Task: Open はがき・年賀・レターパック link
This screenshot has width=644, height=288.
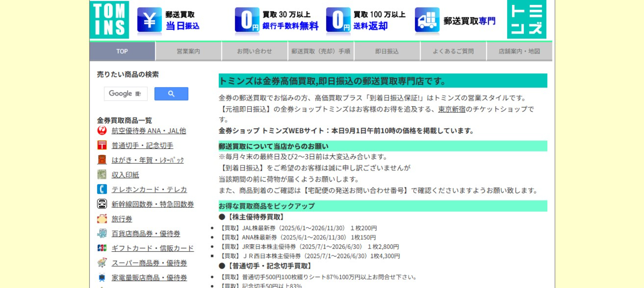Action: coord(148,160)
